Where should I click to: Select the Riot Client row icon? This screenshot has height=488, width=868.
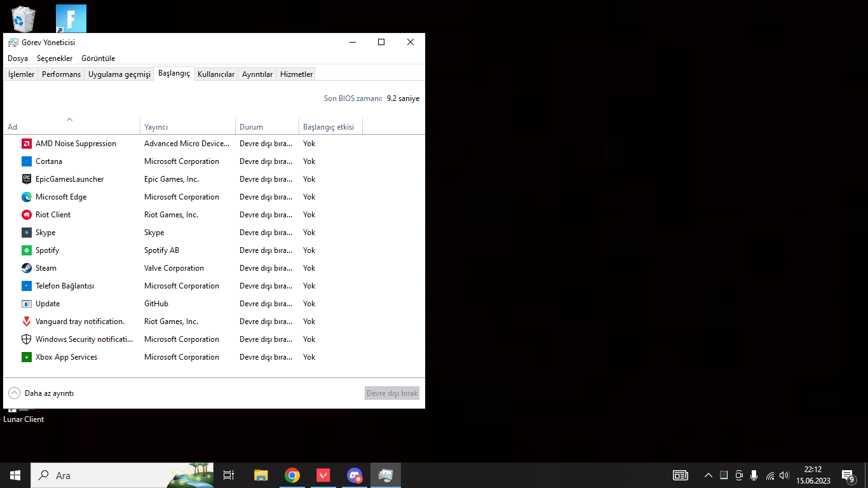[27, 215]
